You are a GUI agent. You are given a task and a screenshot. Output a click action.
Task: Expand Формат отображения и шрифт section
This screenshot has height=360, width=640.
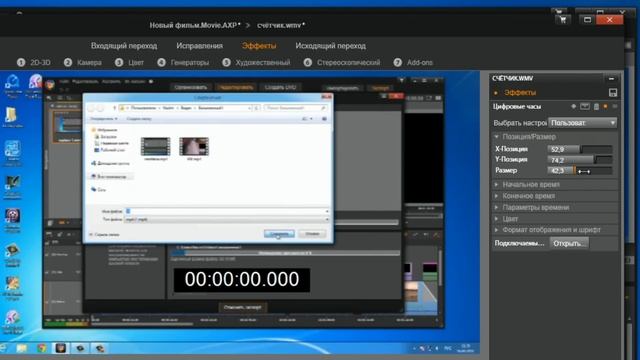(x=497, y=230)
